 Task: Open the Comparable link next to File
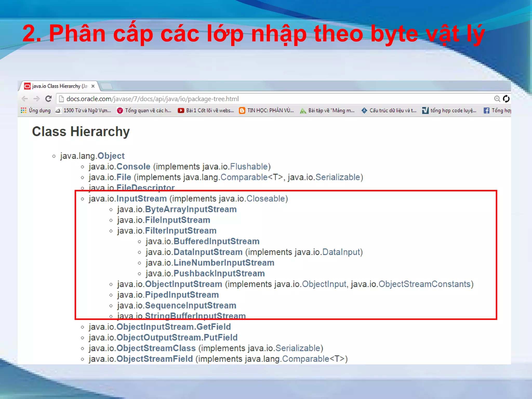244,177
